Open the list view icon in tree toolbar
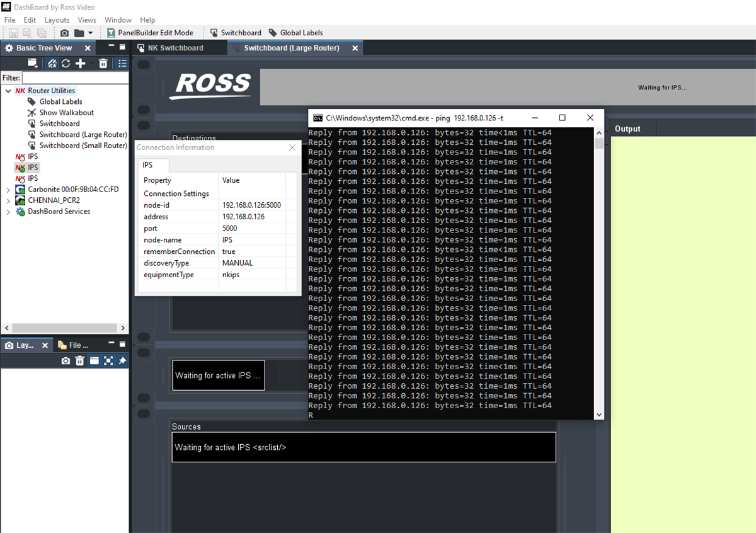 point(122,63)
